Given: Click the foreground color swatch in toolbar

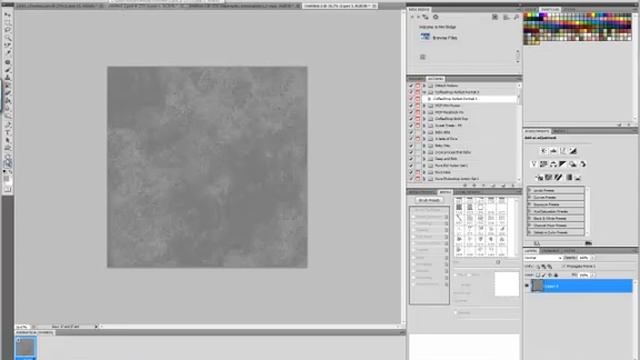Looking at the screenshot, I should 6,178.
